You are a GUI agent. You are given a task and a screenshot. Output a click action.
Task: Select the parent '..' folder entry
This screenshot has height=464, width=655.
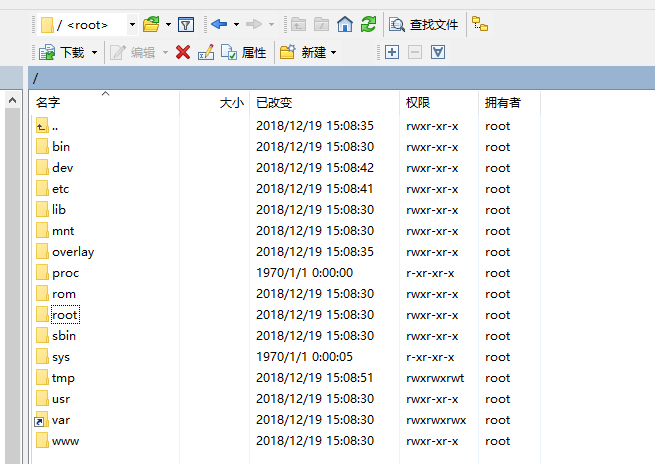point(47,126)
